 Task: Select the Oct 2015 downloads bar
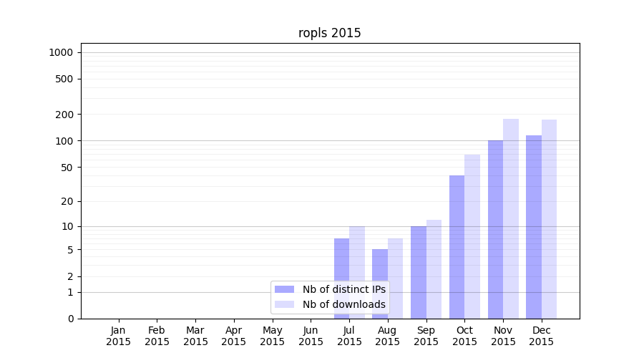click(472, 236)
